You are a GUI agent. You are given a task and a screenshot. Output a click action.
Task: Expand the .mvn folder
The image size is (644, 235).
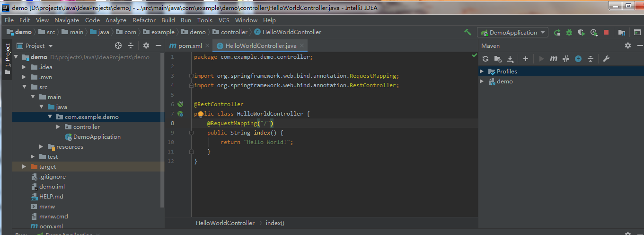pos(25,77)
